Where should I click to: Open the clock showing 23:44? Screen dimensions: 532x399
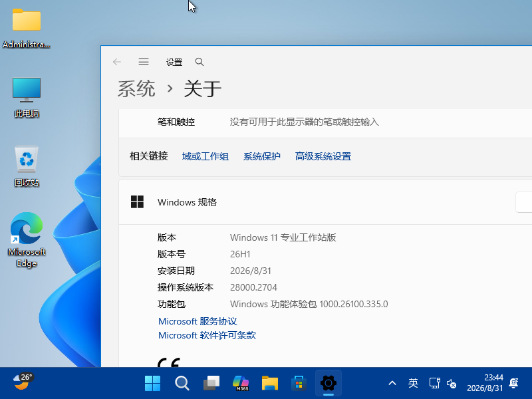(x=485, y=383)
